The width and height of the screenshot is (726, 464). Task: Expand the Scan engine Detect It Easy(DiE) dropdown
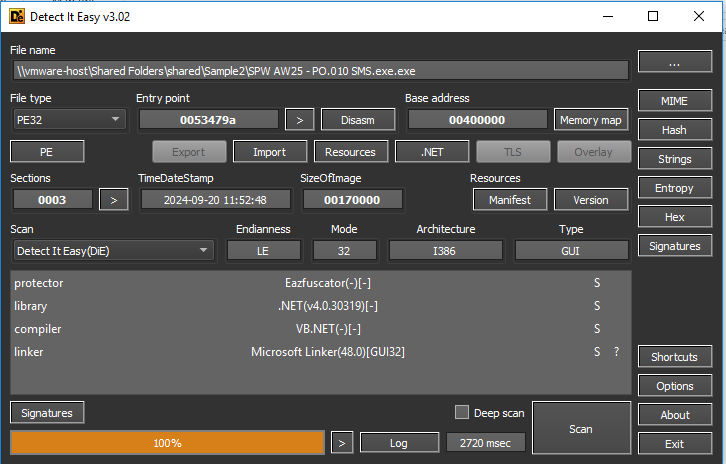(114, 251)
